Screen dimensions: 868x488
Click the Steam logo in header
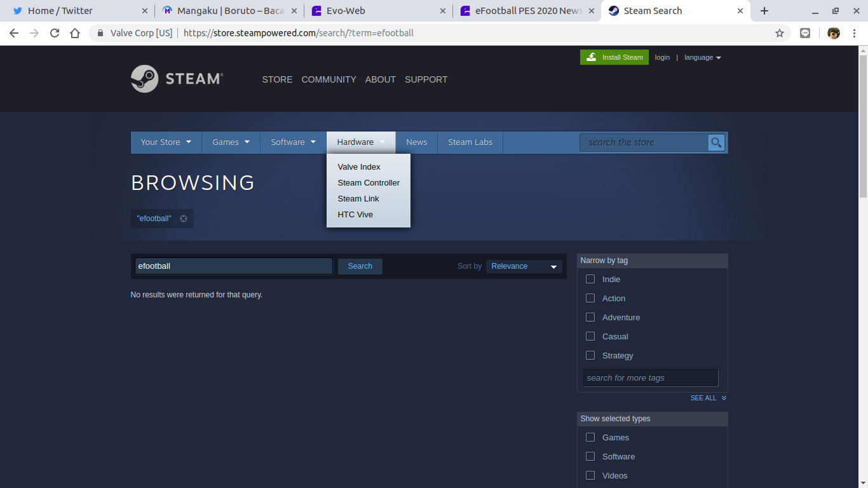tap(177, 79)
